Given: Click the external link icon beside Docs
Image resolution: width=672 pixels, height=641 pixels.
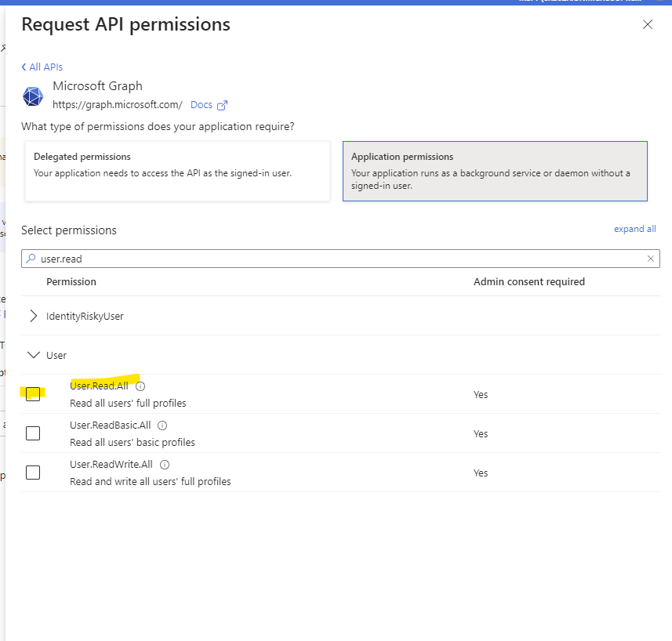Looking at the screenshot, I should (x=222, y=105).
